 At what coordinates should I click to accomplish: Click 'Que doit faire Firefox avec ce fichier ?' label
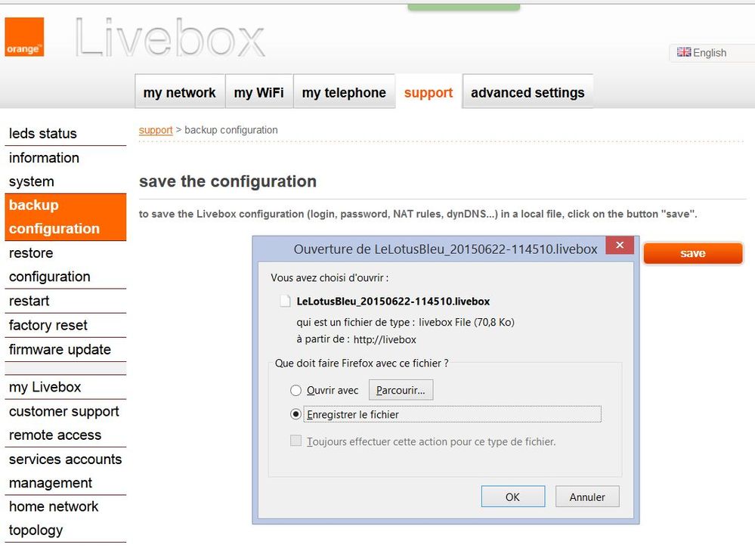tap(361, 363)
